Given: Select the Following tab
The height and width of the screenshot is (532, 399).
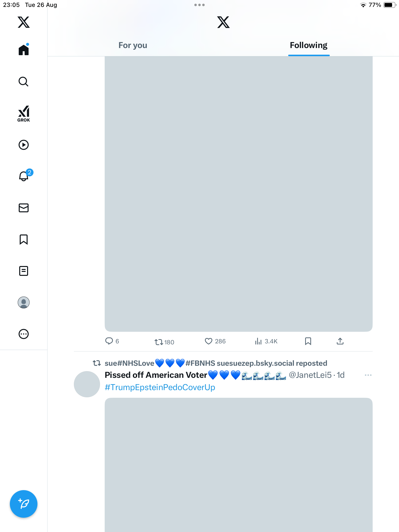Looking at the screenshot, I should (309, 45).
